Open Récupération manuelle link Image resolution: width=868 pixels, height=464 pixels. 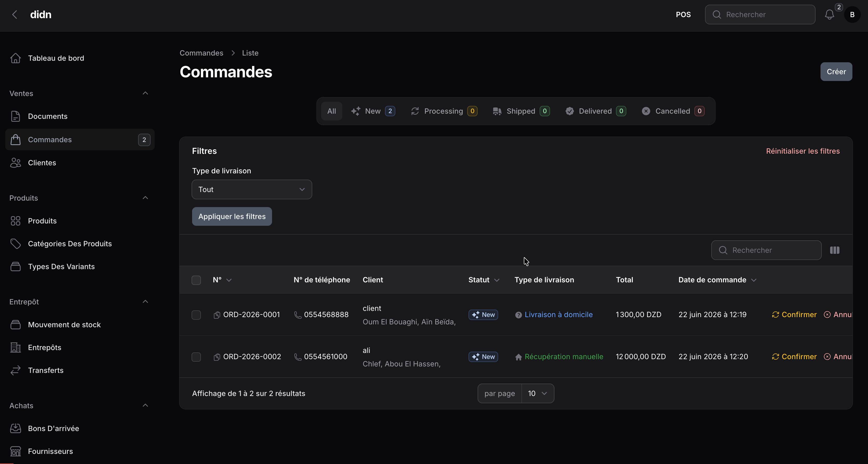(564, 357)
